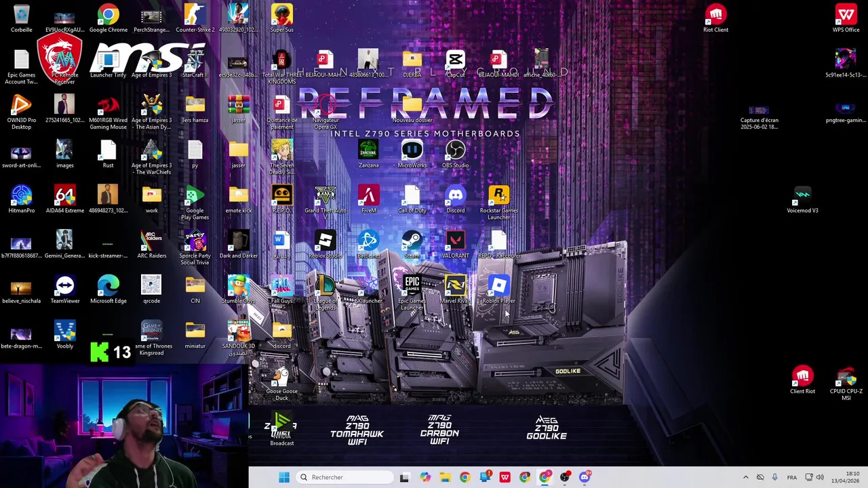Open the MicroWorks desktop shortcut
Image resolution: width=868 pixels, height=488 pixels.
click(x=412, y=155)
